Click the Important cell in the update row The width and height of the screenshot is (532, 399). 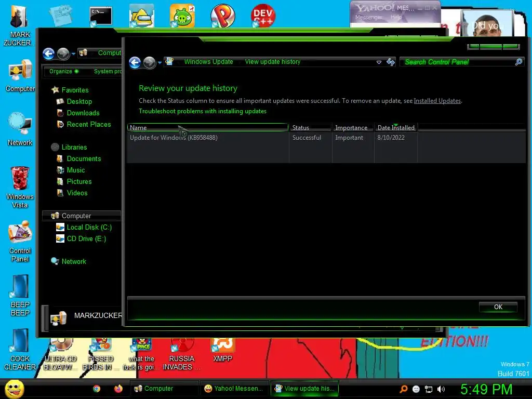click(349, 137)
